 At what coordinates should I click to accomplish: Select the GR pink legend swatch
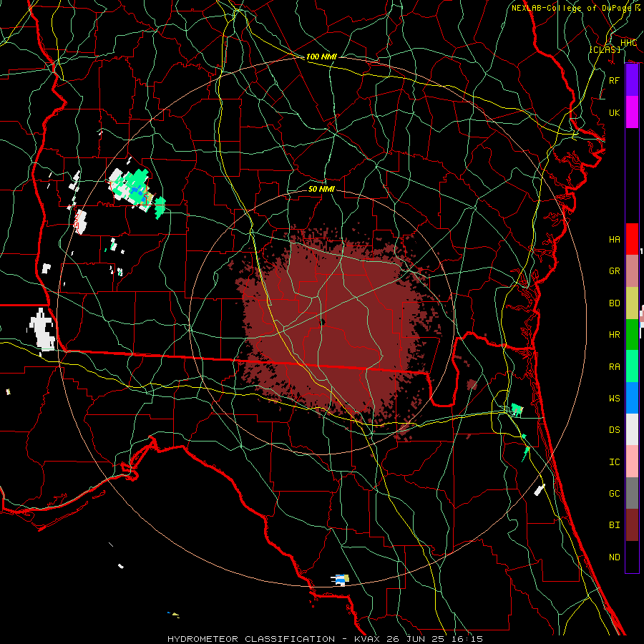[x=632, y=271]
